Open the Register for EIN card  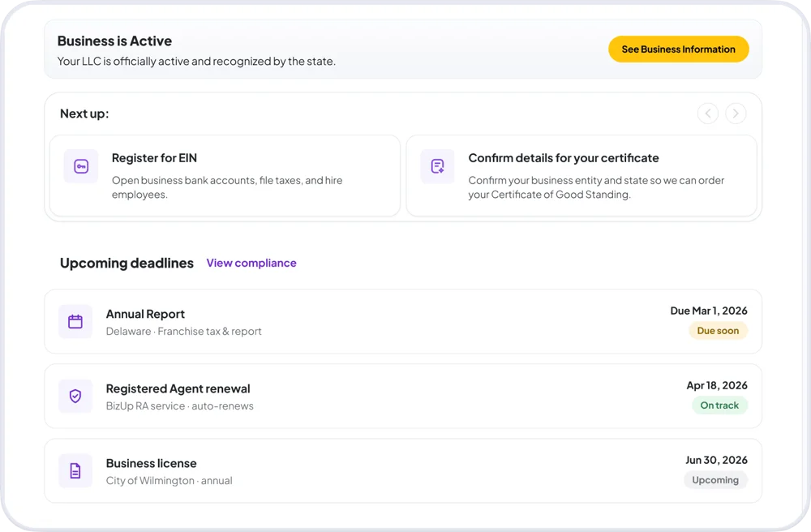225,176
